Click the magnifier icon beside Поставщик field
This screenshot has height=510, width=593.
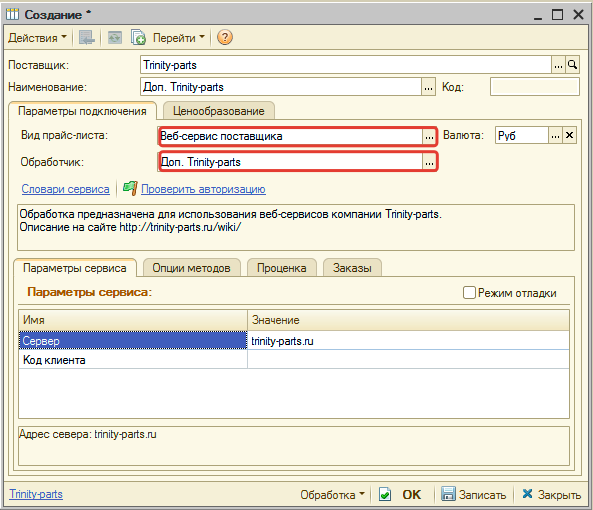click(x=573, y=65)
